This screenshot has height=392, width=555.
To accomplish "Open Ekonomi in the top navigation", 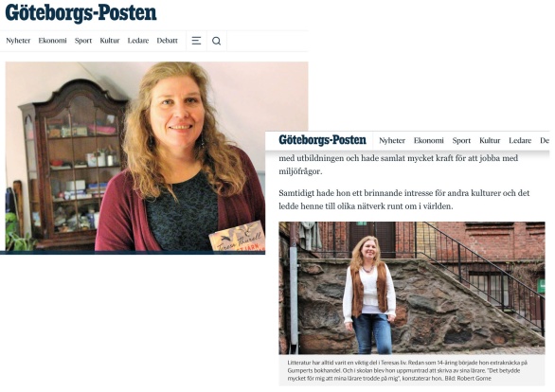I will (52, 41).
